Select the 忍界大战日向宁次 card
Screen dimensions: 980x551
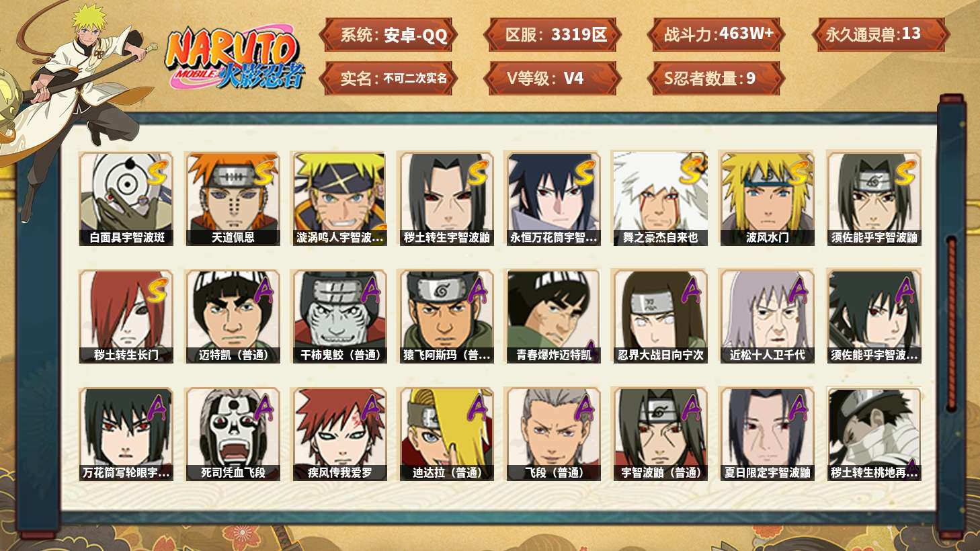click(x=660, y=316)
